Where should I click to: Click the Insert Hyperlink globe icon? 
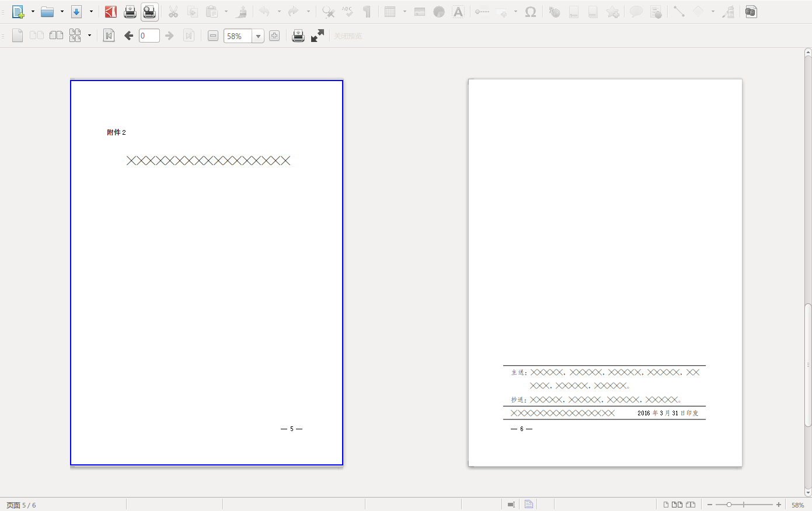pyautogui.click(x=555, y=12)
